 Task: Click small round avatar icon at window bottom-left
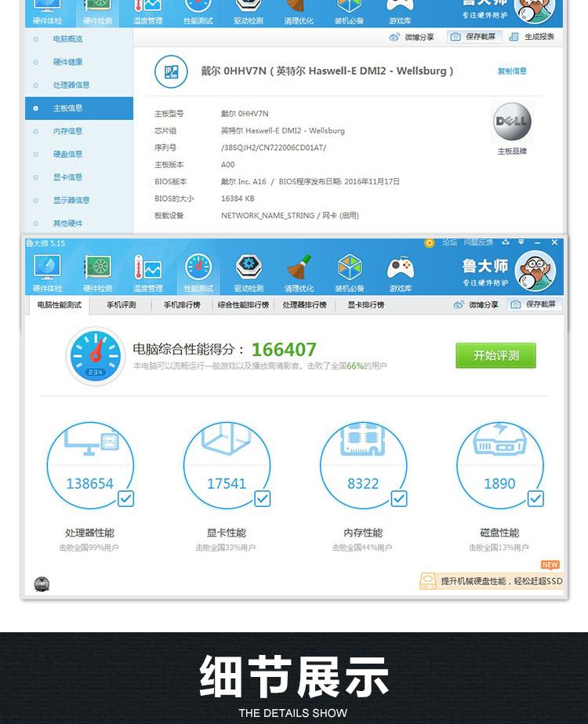(x=42, y=584)
